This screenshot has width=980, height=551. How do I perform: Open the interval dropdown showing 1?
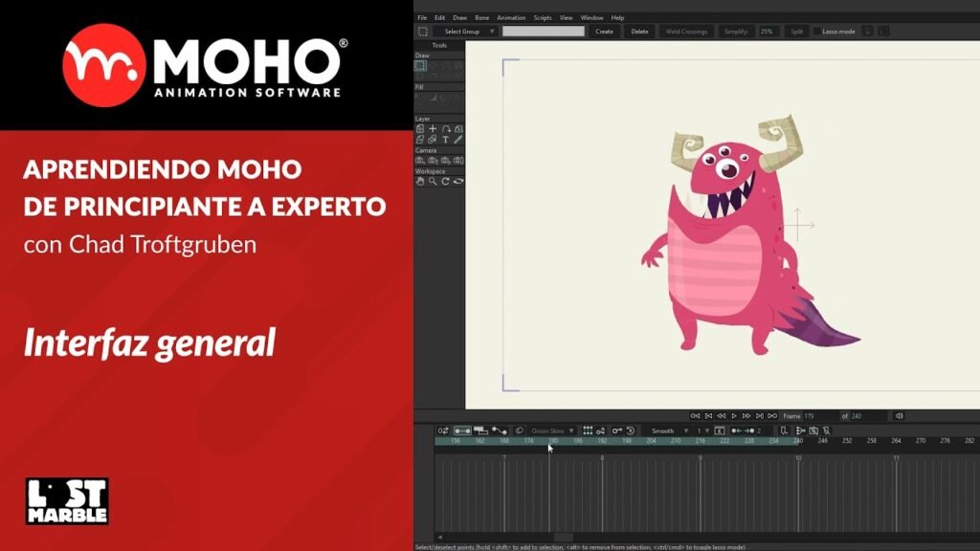click(703, 430)
